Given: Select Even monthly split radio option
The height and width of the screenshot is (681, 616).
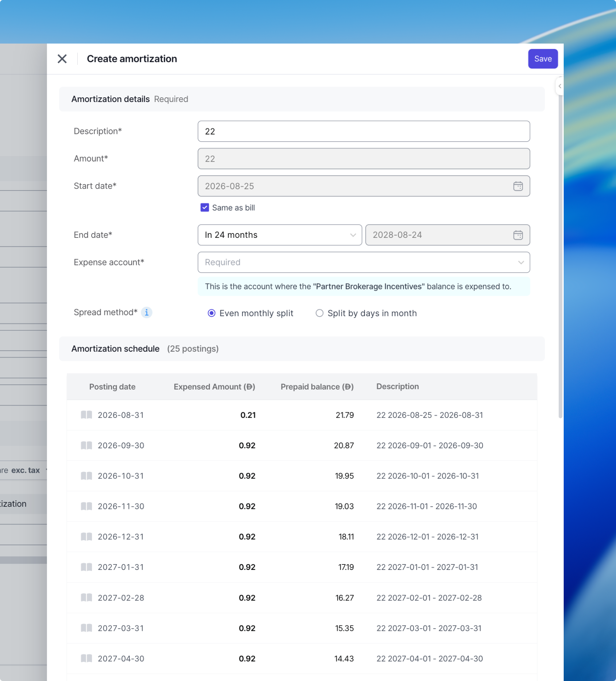Looking at the screenshot, I should click(x=211, y=313).
